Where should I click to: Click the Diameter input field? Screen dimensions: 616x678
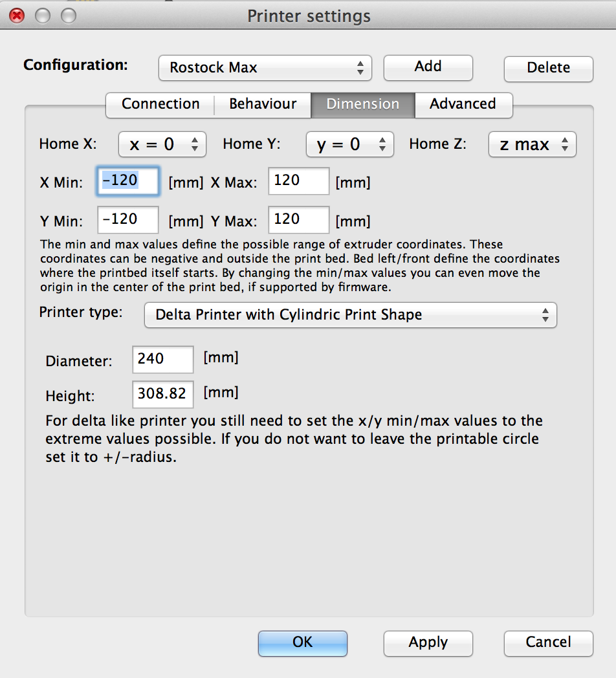162,360
